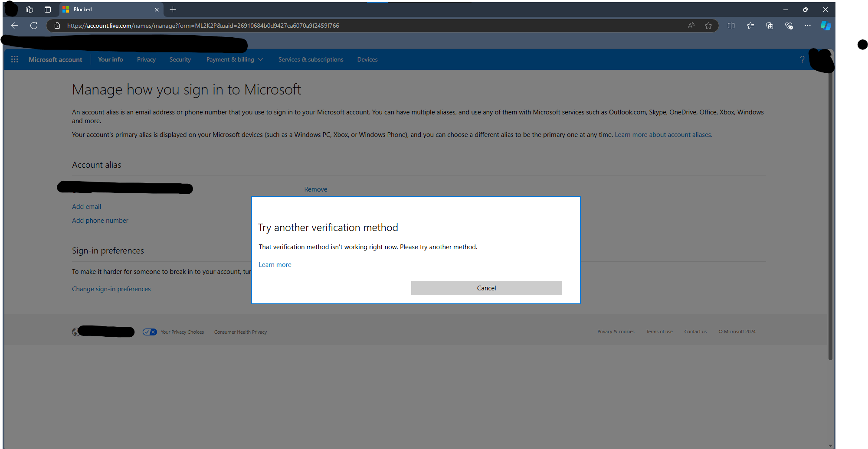Select the Blocked browser tab
This screenshot has width=868, height=449.
point(111,10)
